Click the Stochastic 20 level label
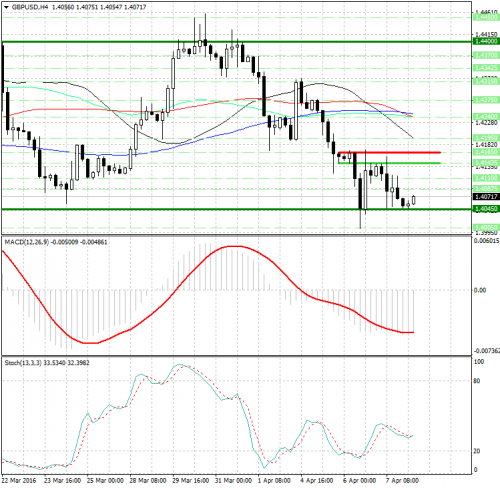This screenshot has width=500, height=488. pos(477,451)
